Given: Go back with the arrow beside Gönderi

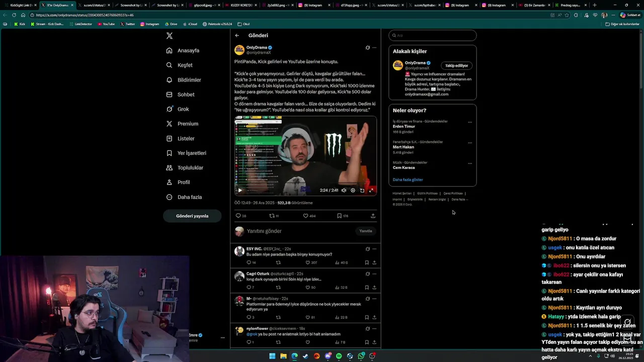Looking at the screenshot, I should (x=237, y=35).
